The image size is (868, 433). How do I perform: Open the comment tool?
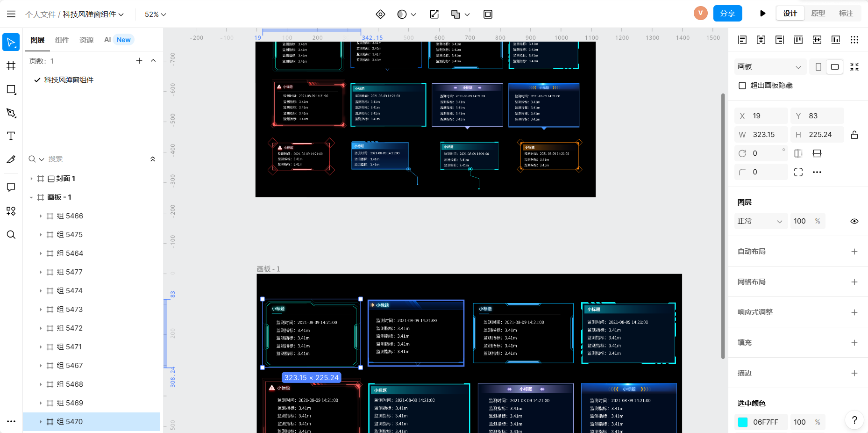(x=11, y=188)
